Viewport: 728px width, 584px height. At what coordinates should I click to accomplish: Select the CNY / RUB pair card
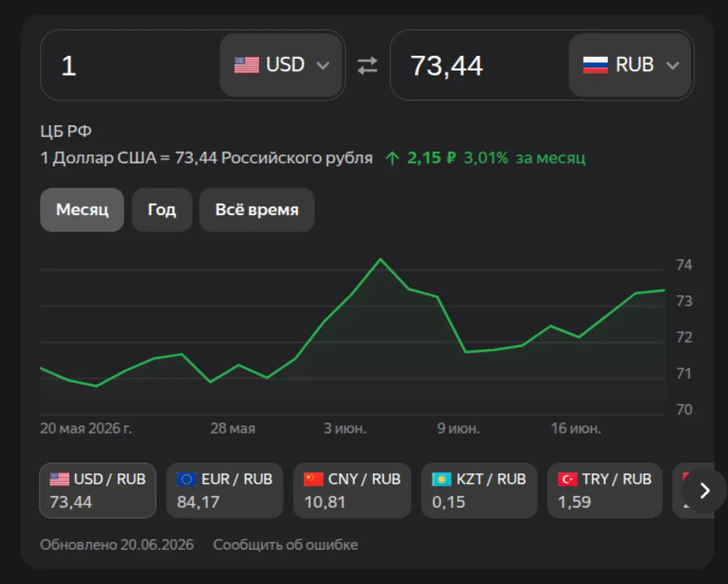pos(352,491)
